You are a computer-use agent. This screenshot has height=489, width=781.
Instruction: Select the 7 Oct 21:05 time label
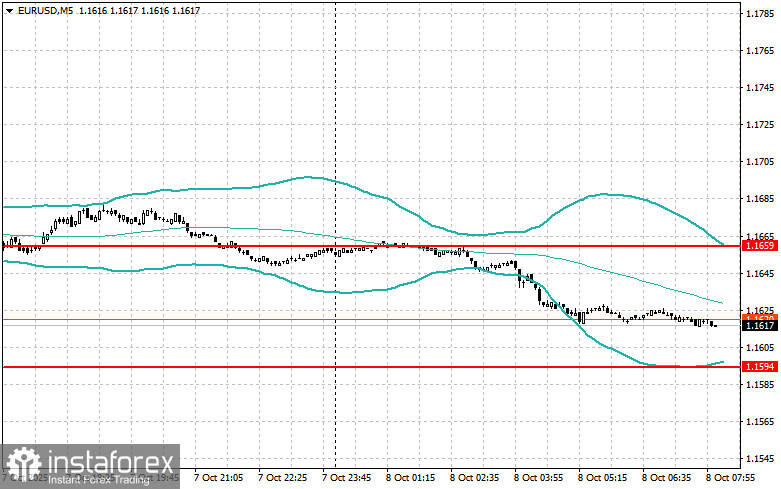pyautogui.click(x=218, y=478)
